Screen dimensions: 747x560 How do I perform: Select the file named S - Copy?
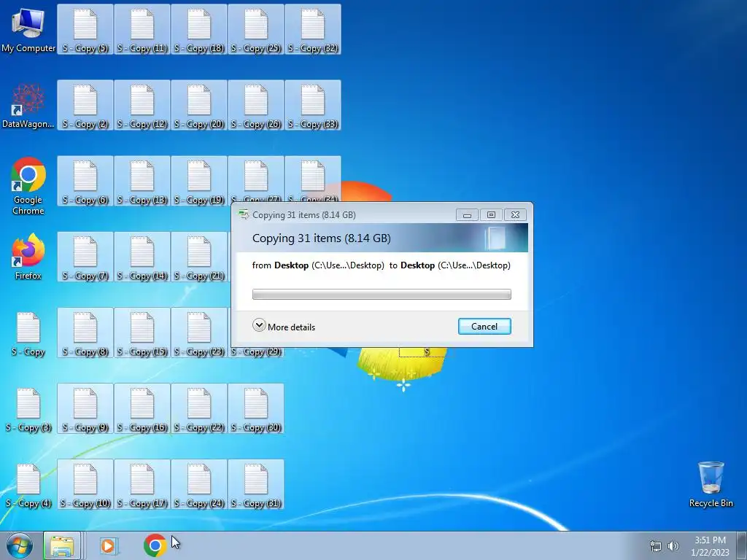tap(28, 333)
